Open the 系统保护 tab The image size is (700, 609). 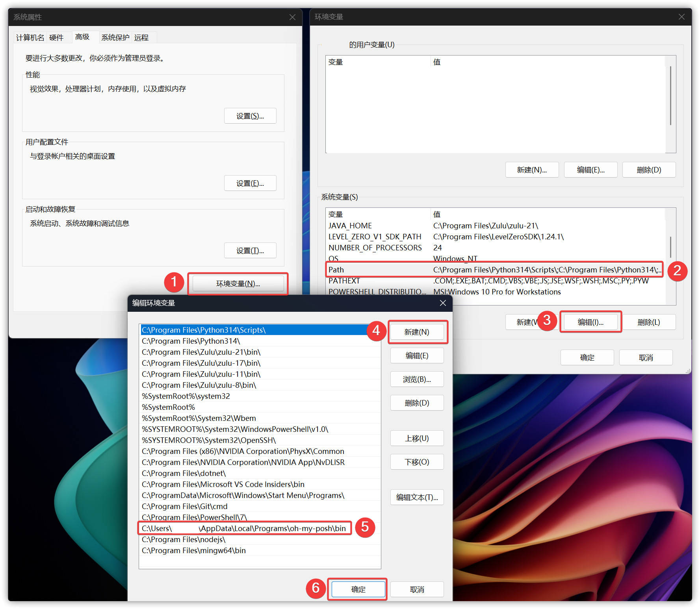pos(115,38)
